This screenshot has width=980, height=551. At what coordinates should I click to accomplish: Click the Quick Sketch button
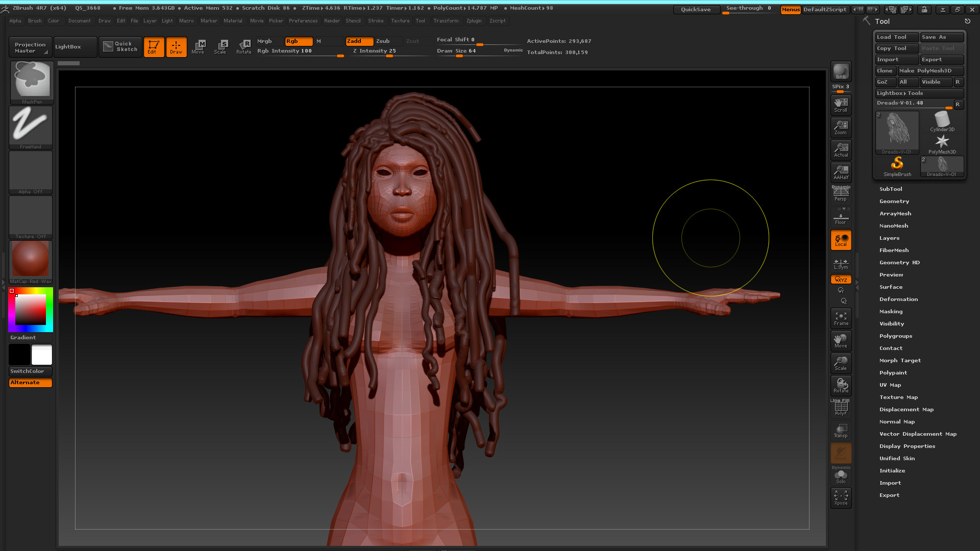(x=120, y=47)
